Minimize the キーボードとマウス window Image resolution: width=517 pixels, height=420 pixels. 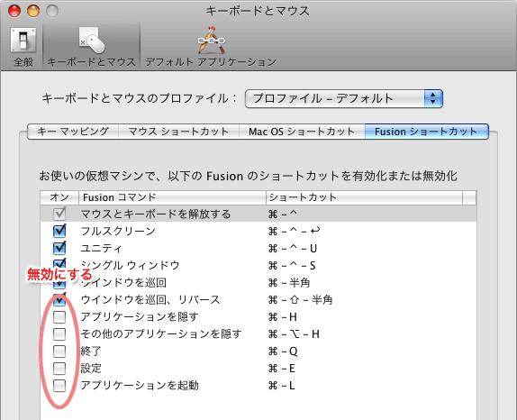pos(33,11)
